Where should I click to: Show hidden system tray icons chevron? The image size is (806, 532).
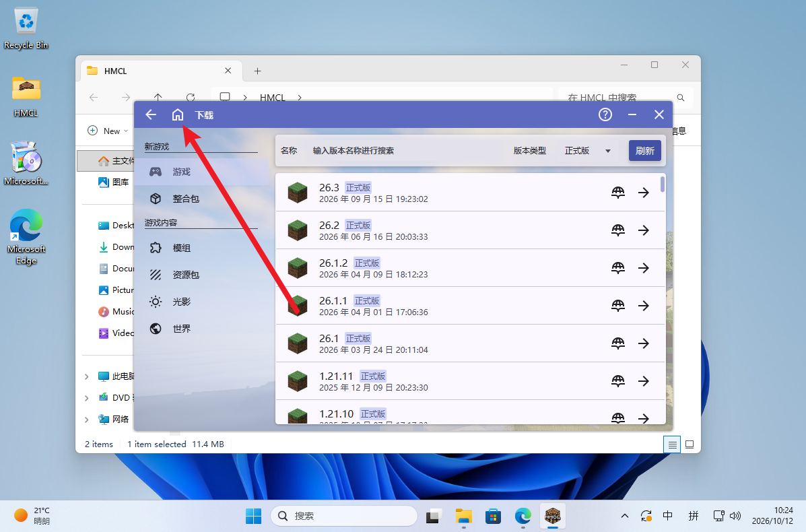tap(625, 516)
